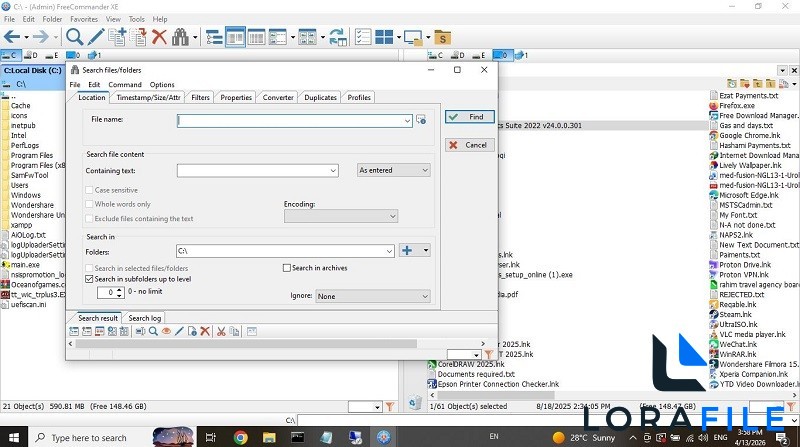Open dropdown arrow next to Back arrow
Image resolution: width=800 pixels, height=447 pixels.
26,37
